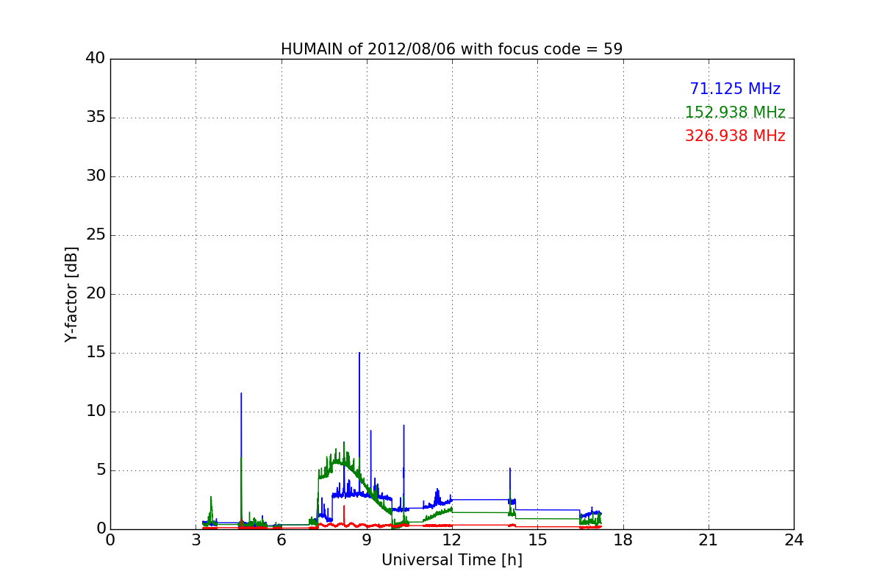Click the Y-factor [dB] axis label

[x=71, y=294]
